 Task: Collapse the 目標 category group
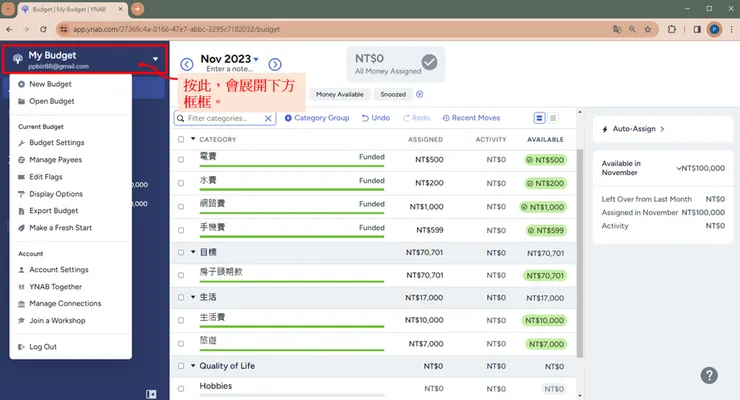point(193,252)
